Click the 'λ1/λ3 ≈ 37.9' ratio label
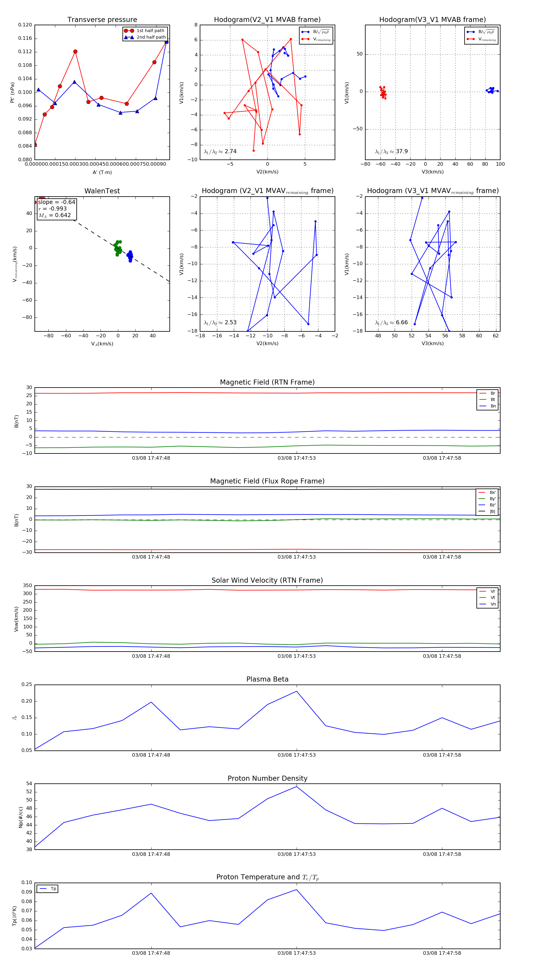Image resolution: width=535 pixels, height=980 pixels. pos(391,151)
